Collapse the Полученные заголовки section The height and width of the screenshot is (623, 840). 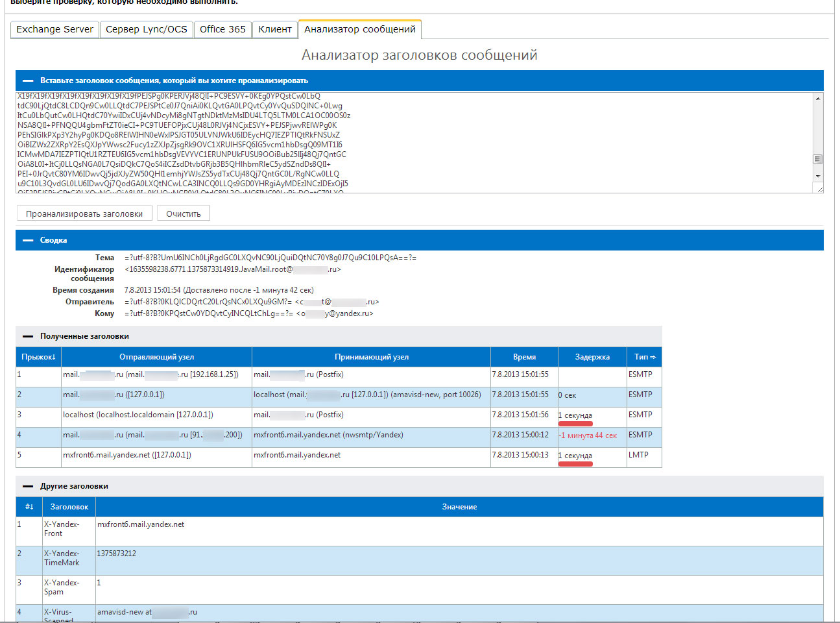pyautogui.click(x=28, y=336)
